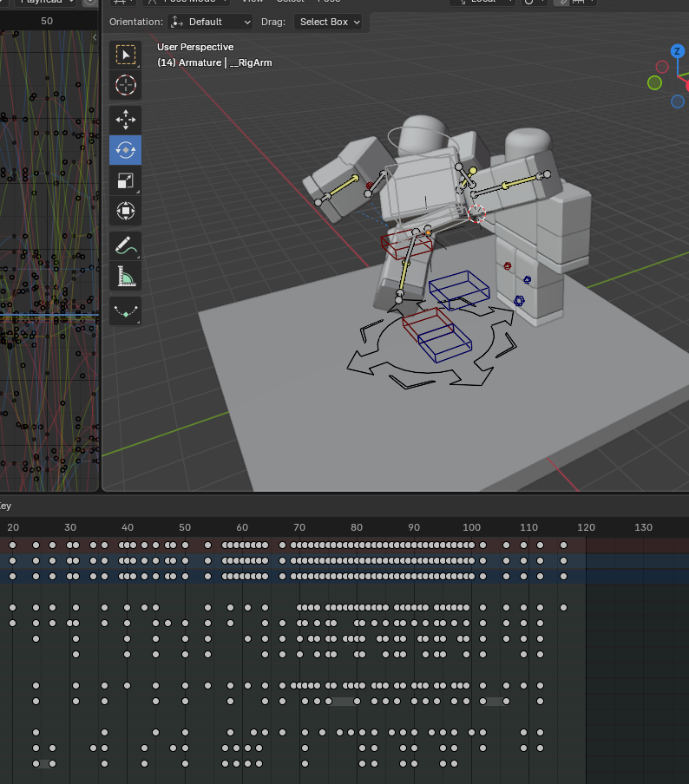
Task: Select the Select Box tool
Action: point(125,55)
